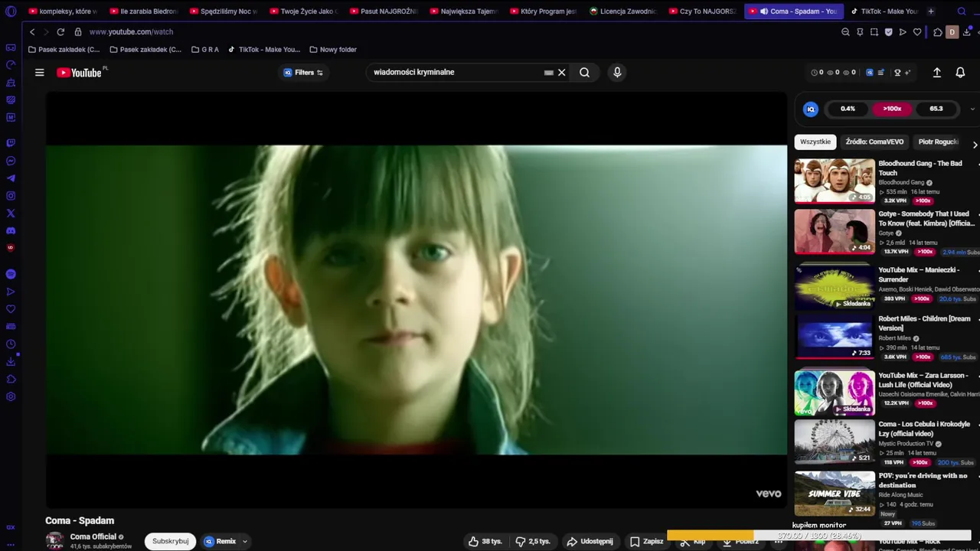980x551 pixels.
Task: Open sidebar settings gear icon
Action: point(11,396)
